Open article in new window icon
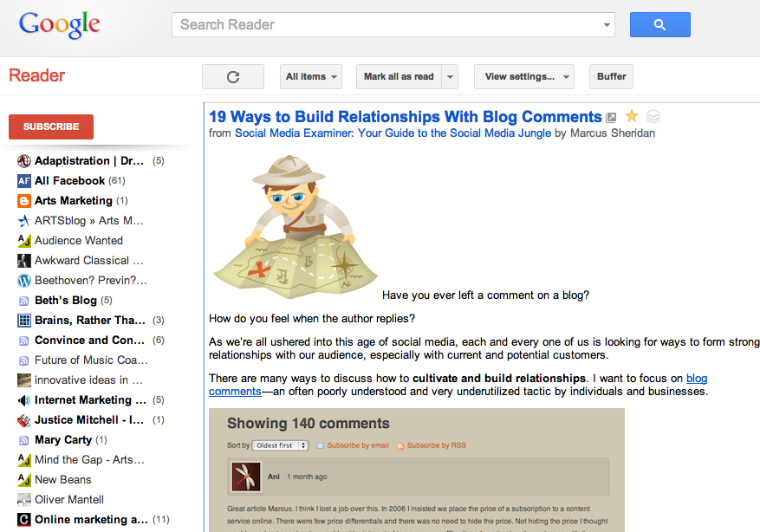This screenshot has width=760, height=532. 611,117
